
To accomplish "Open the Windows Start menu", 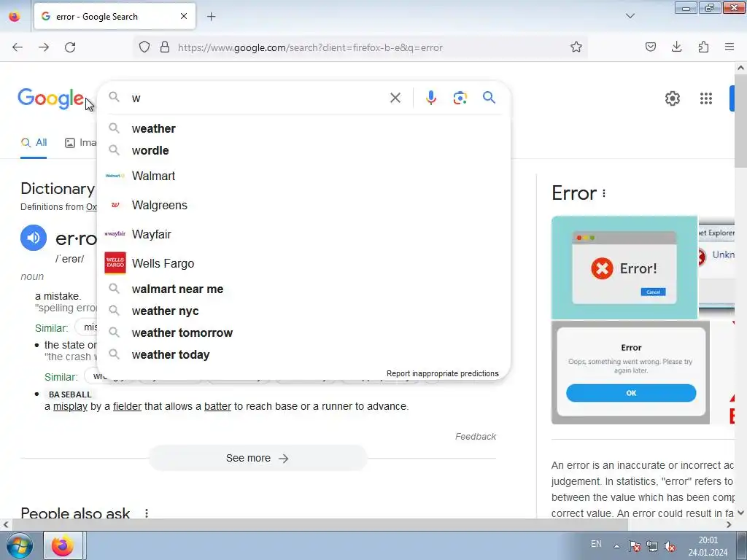I will point(19,546).
